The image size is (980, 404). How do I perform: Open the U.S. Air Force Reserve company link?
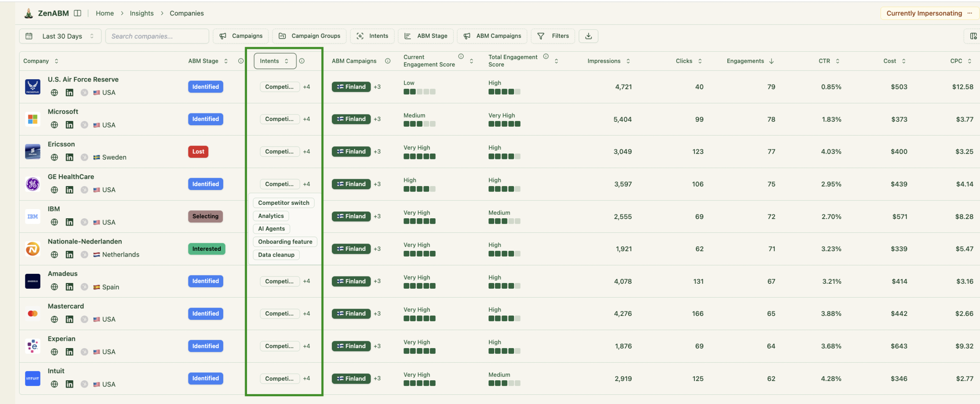(x=83, y=79)
